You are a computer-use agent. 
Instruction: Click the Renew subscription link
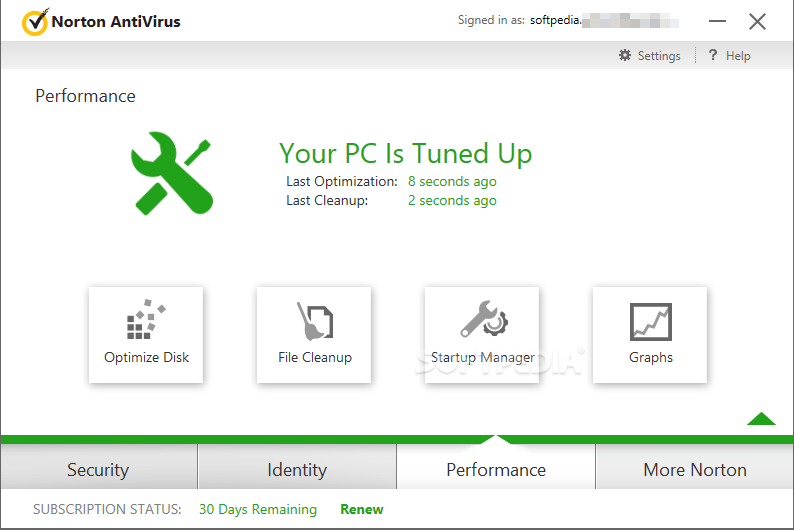(362, 509)
